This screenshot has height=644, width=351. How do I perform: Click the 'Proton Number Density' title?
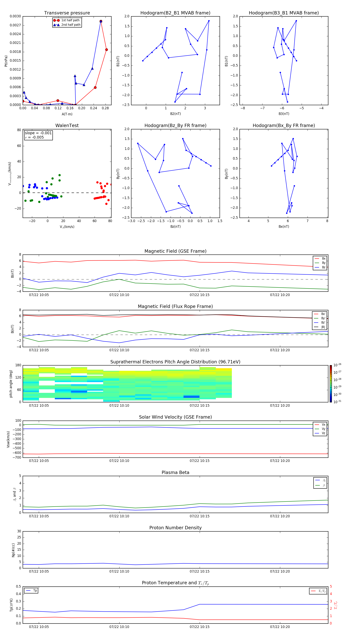click(x=175, y=528)
